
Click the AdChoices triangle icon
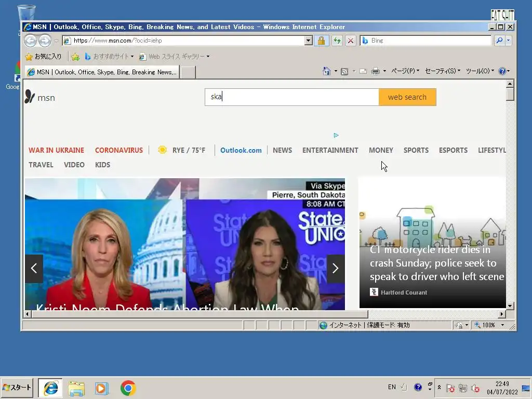pyautogui.click(x=336, y=136)
